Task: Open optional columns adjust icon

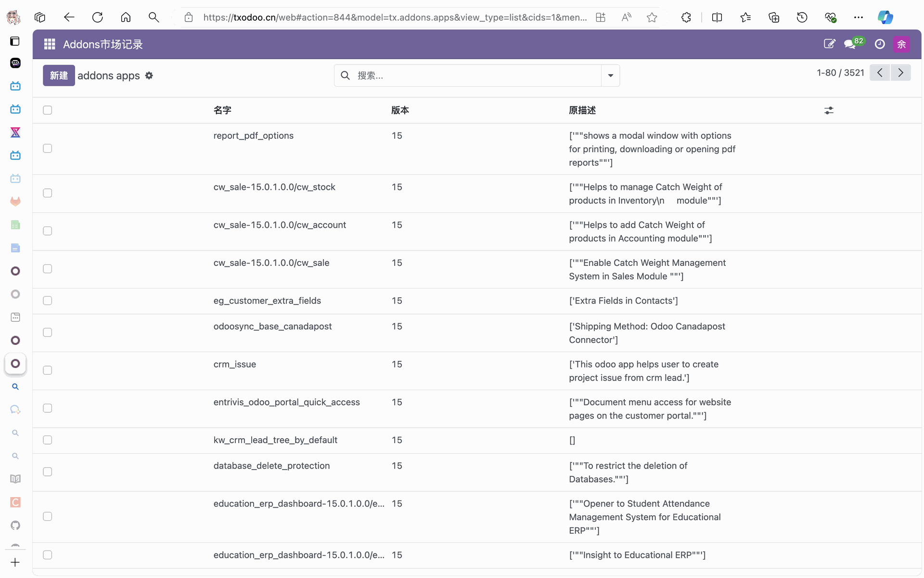Action: pos(829,110)
